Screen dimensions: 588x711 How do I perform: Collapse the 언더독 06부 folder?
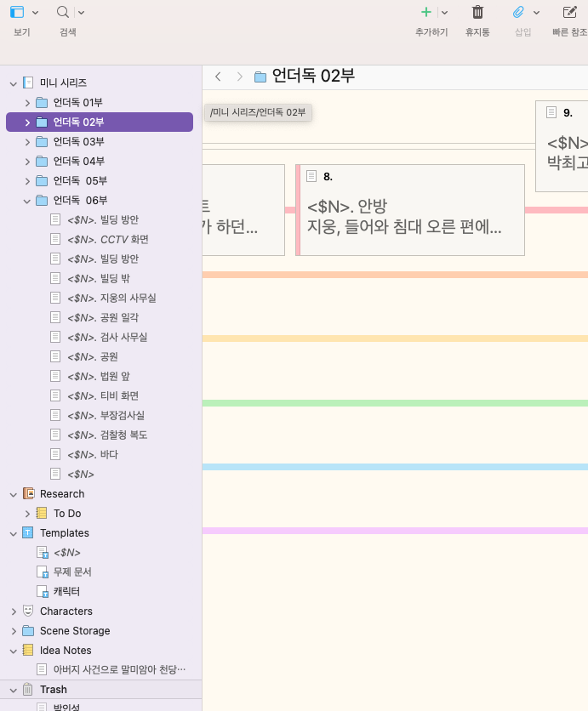click(x=27, y=201)
